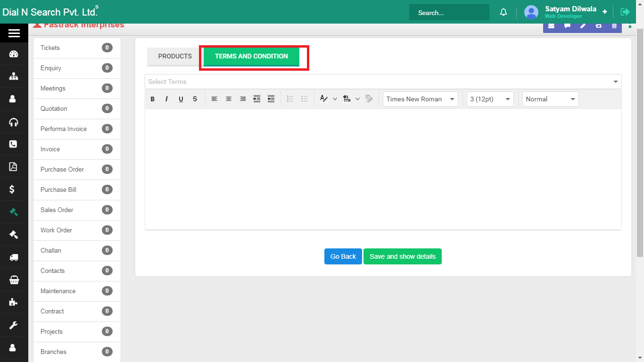Apply italic formatting in the editor
The width and height of the screenshot is (644, 362).
(166, 99)
